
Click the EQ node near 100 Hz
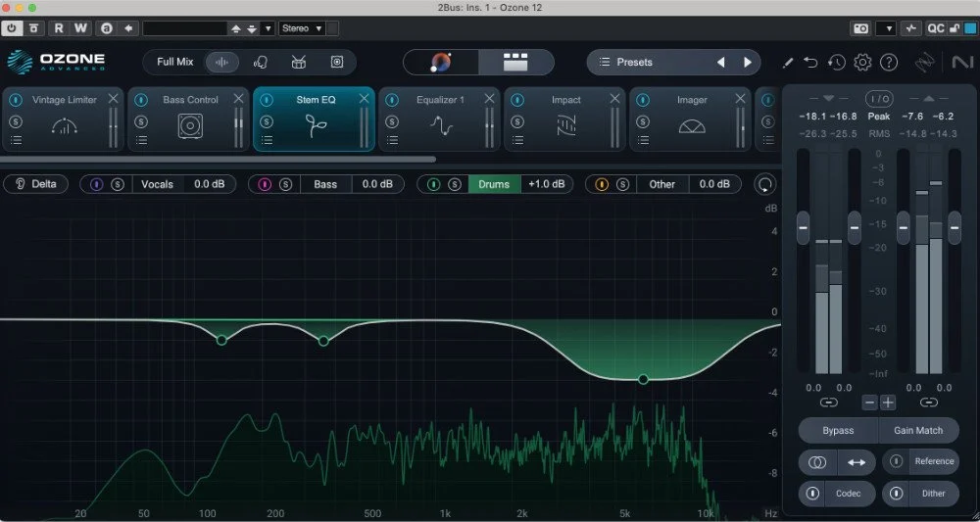pyautogui.click(x=221, y=340)
